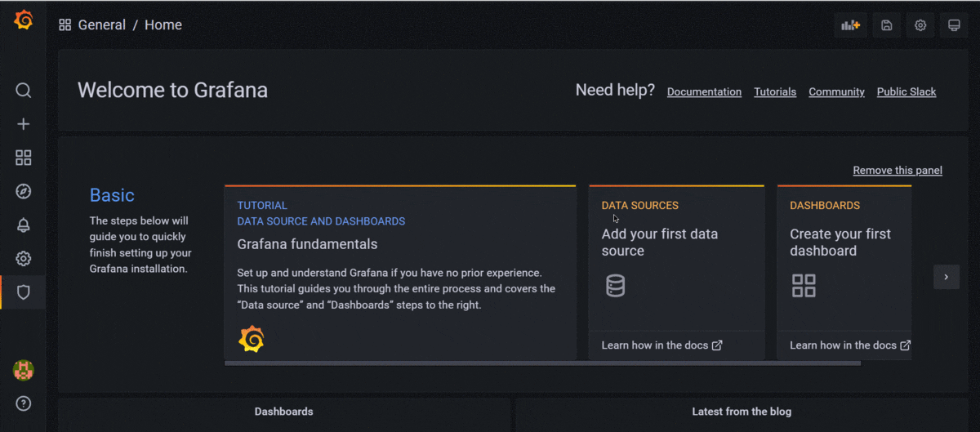Open the Tutorials link

(775, 92)
